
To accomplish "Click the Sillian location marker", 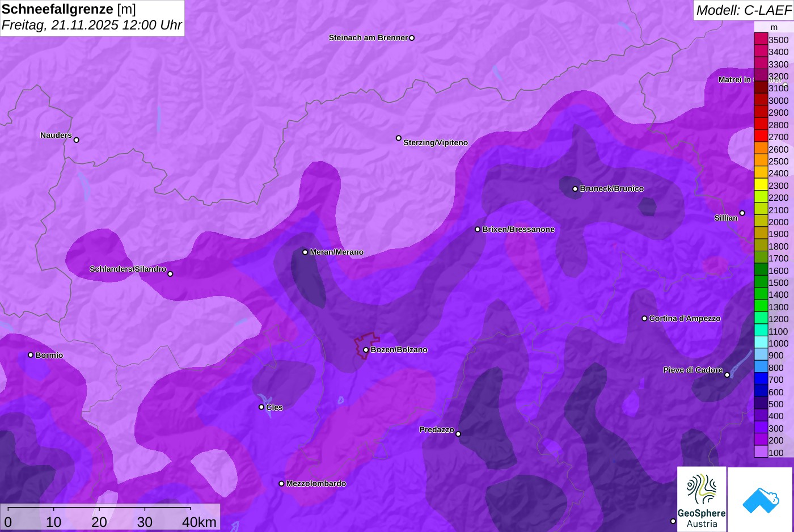I will tap(742, 213).
